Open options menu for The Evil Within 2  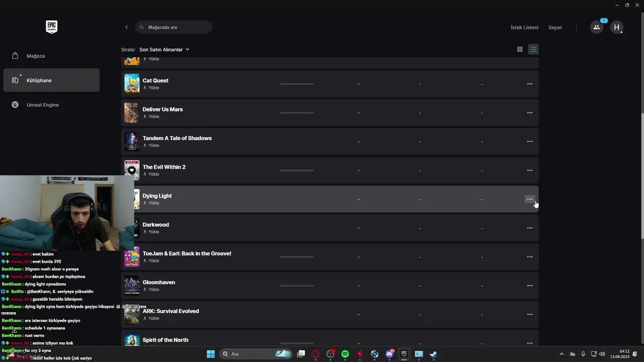click(530, 170)
